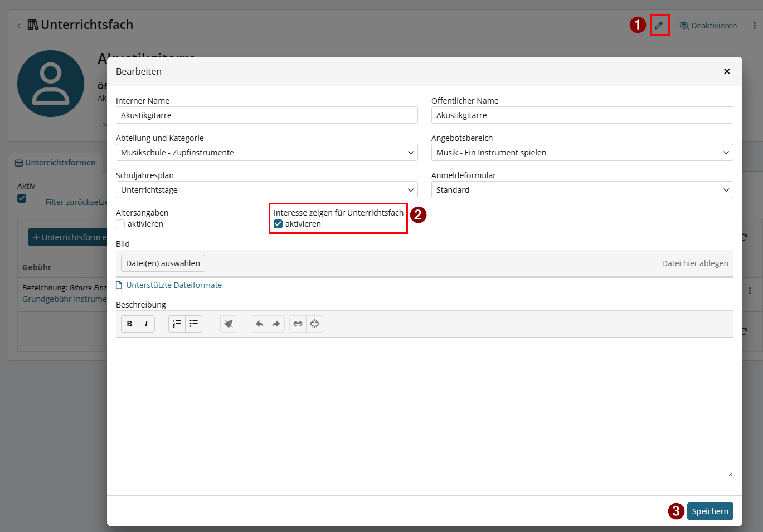Insert a bulleted list in the description

pos(193,324)
